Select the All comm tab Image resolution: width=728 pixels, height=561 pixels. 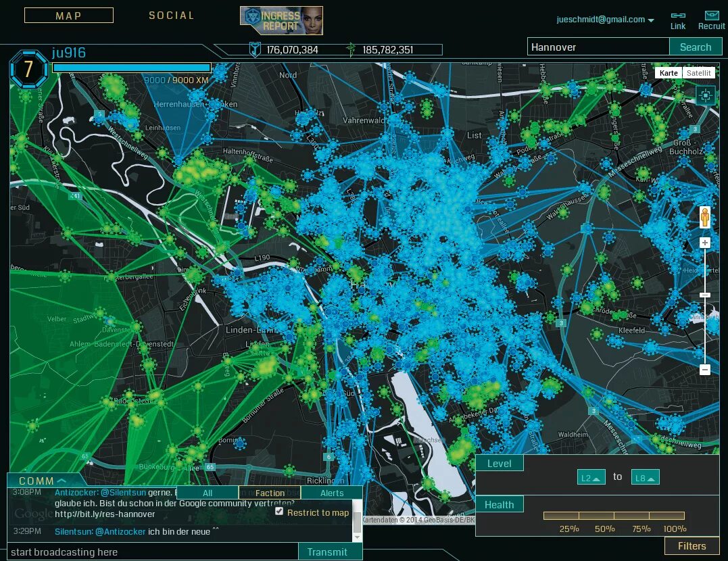coord(208,493)
